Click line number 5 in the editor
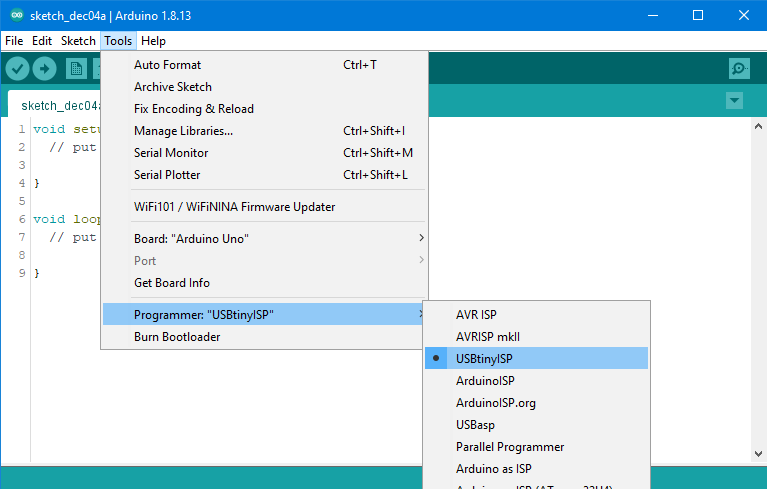767x489 pixels. [22, 201]
